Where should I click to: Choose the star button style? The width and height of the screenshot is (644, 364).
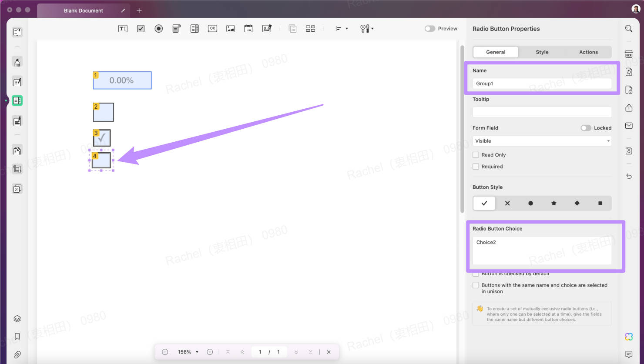pos(554,203)
